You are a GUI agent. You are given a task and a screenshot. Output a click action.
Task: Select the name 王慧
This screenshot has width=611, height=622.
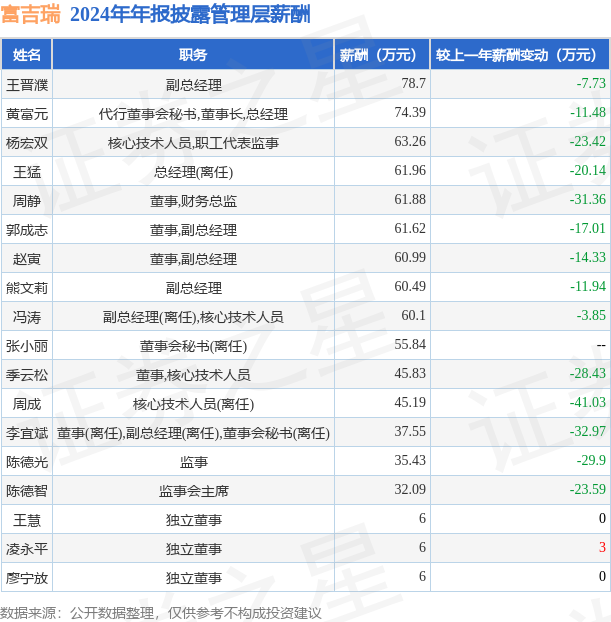point(27,520)
